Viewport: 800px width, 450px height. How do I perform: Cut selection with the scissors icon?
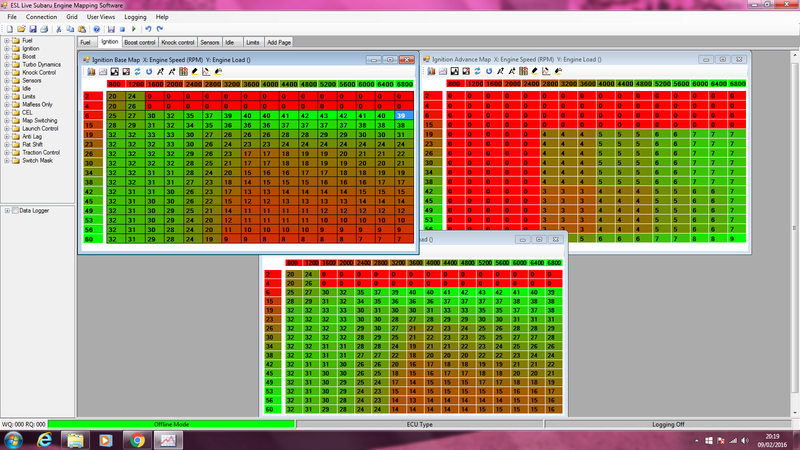point(59,29)
